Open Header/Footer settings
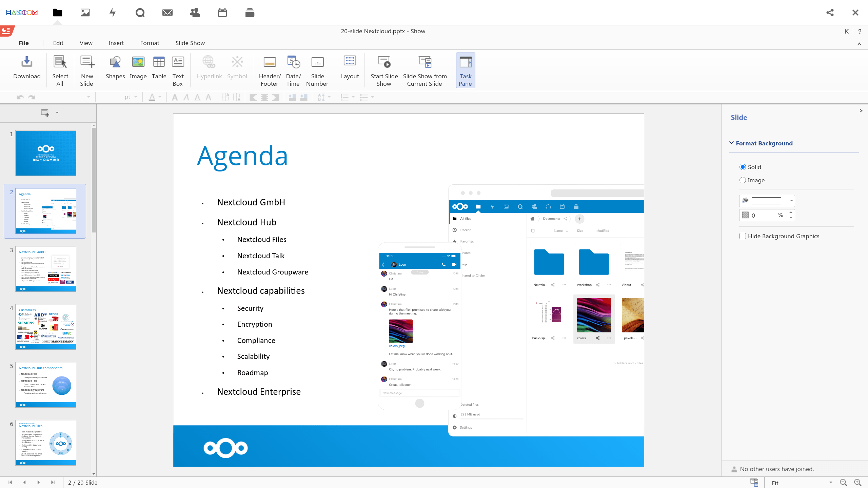This screenshot has height=488, width=868. pyautogui.click(x=270, y=70)
